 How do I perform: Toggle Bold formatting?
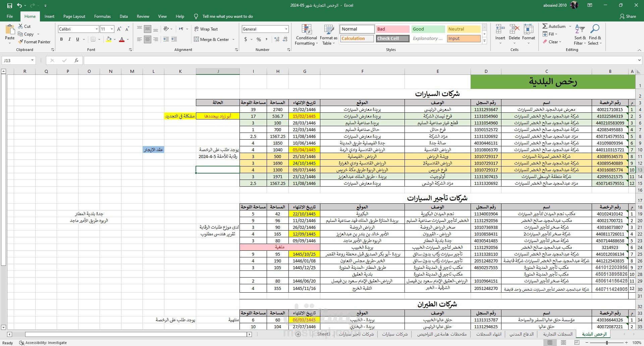point(61,39)
